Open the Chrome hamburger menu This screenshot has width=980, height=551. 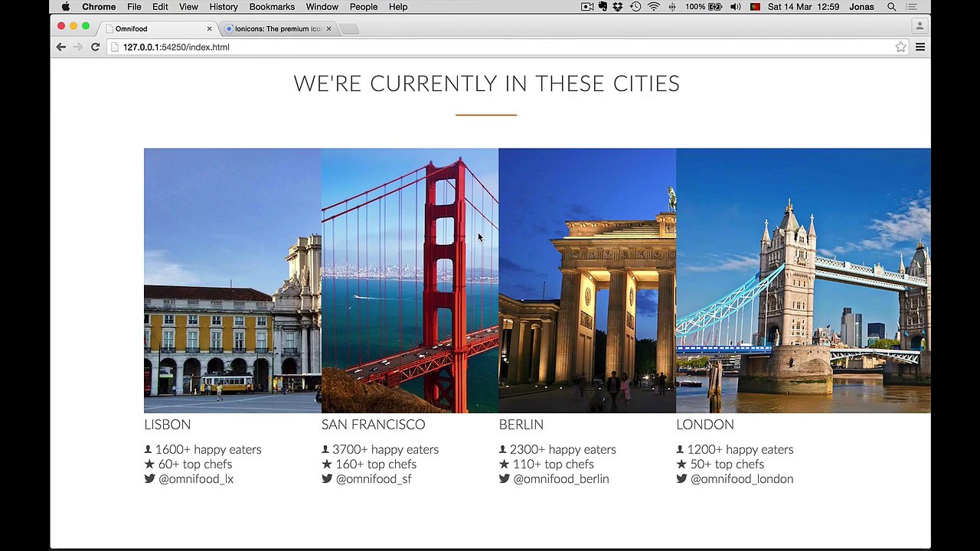[920, 47]
